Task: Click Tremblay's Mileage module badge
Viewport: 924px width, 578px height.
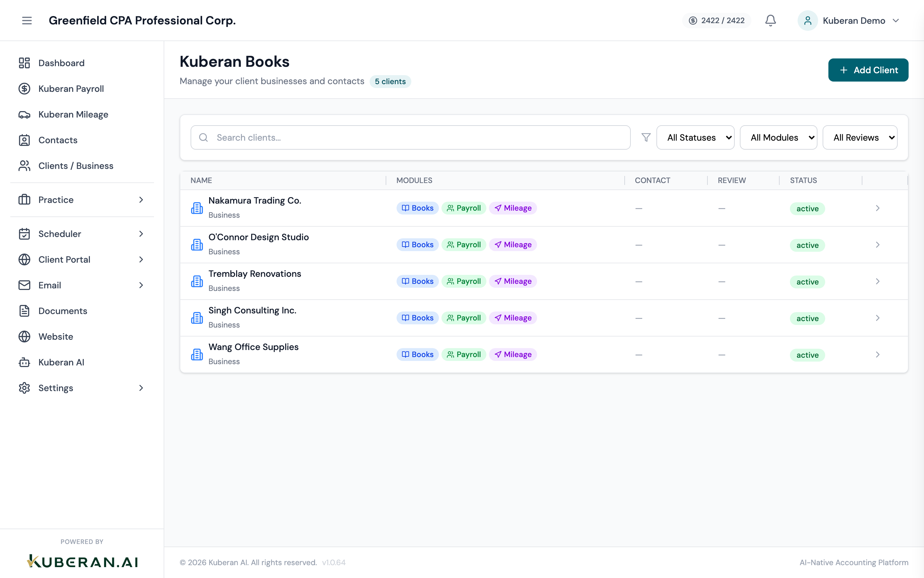Action: (x=513, y=281)
